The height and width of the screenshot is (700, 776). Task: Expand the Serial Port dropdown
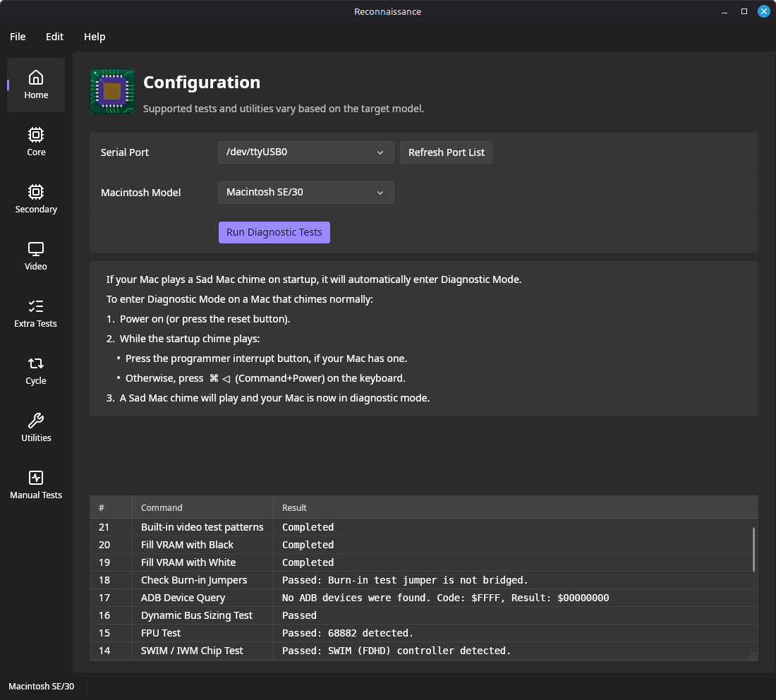click(x=305, y=152)
